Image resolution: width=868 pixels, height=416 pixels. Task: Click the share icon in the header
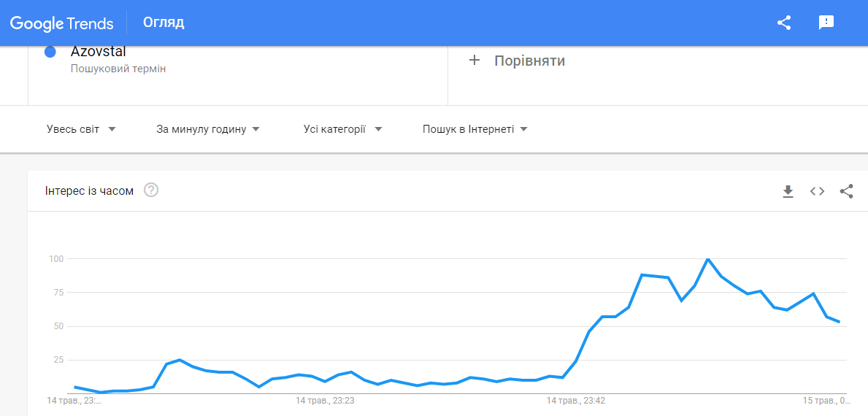(x=784, y=23)
